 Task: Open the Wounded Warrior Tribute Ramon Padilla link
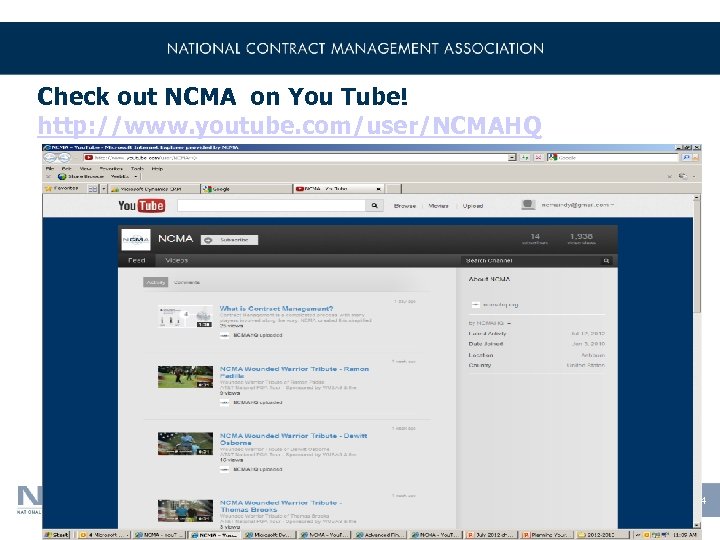pyautogui.click(x=294, y=372)
